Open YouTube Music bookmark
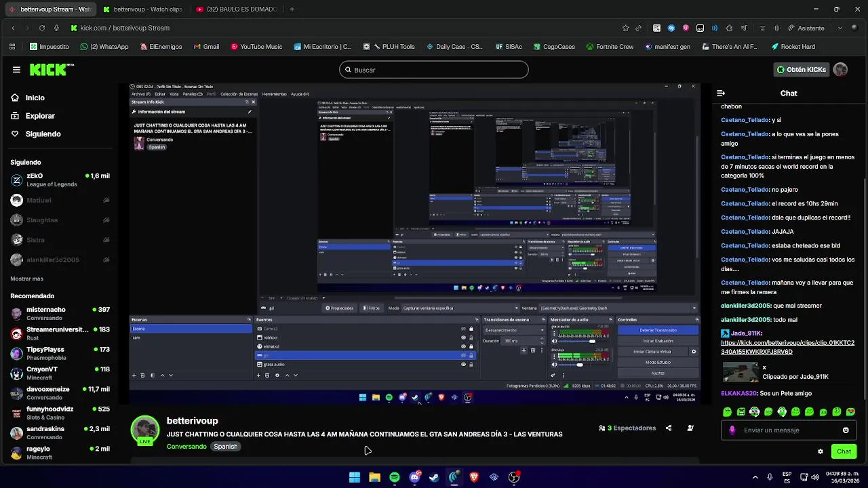 (x=256, y=47)
